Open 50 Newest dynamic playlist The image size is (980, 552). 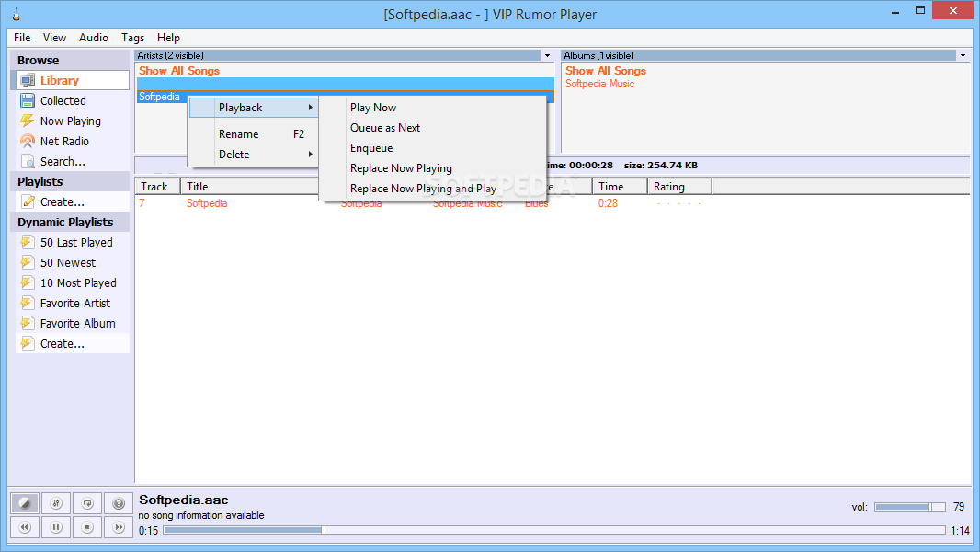(71, 262)
